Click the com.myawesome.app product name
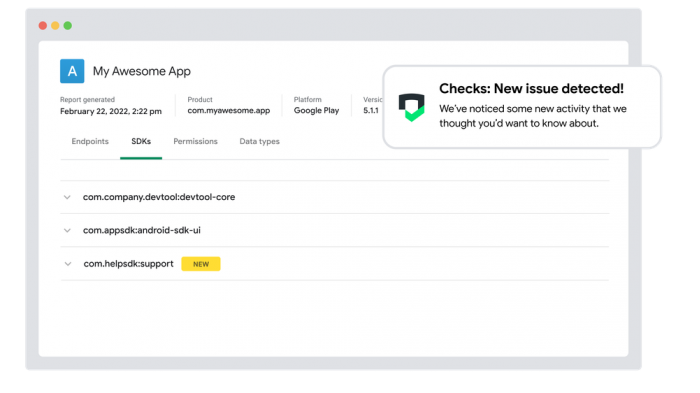The height and width of the screenshot is (393, 700). [x=229, y=110]
